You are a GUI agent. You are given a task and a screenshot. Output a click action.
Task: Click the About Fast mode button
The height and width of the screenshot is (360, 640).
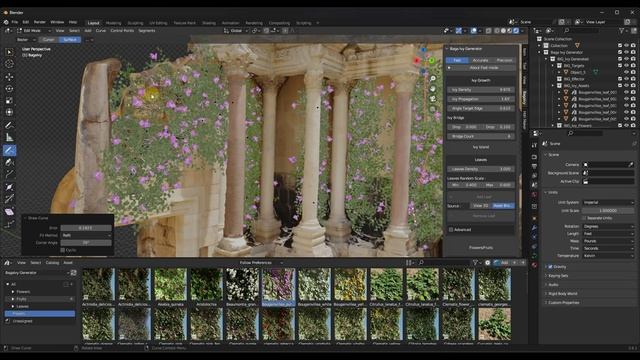(x=481, y=68)
